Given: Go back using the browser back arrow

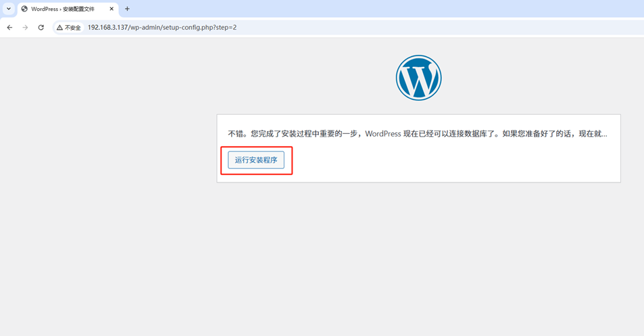Looking at the screenshot, I should click(x=10, y=28).
